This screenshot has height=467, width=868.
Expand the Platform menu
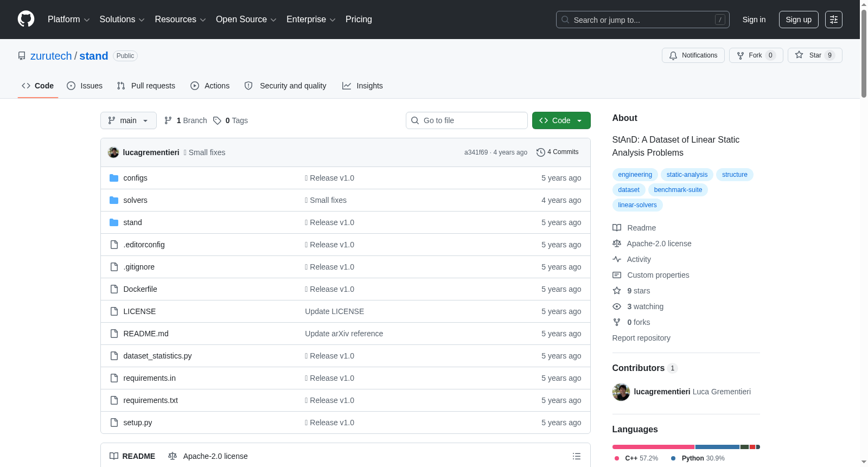coord(69,20)
